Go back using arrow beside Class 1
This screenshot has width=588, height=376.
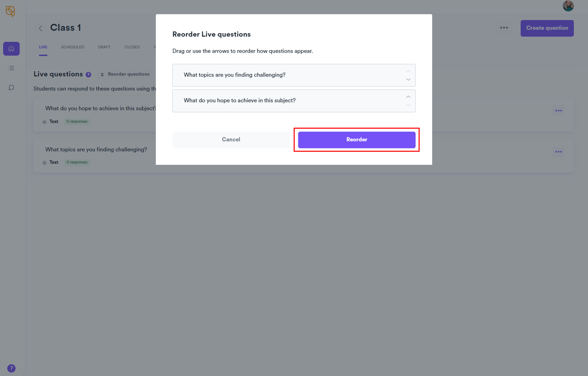coord(40,28)
